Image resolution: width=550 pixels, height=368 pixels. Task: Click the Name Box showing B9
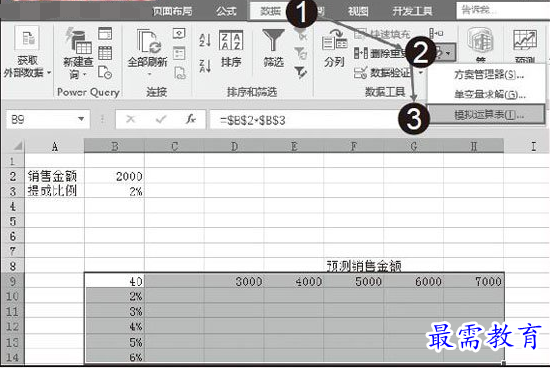pos(48,119)
